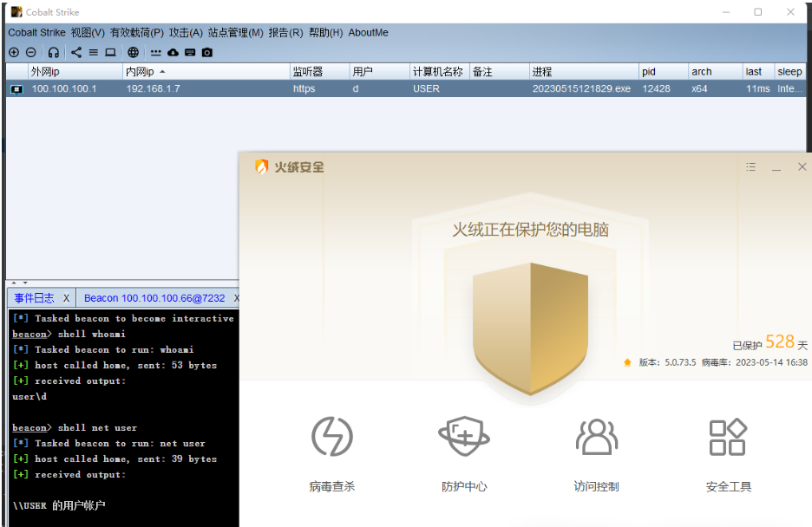The image size is (812, 527).
Task: Open the 攻击(A) menu
Action: tap(186, 33)
